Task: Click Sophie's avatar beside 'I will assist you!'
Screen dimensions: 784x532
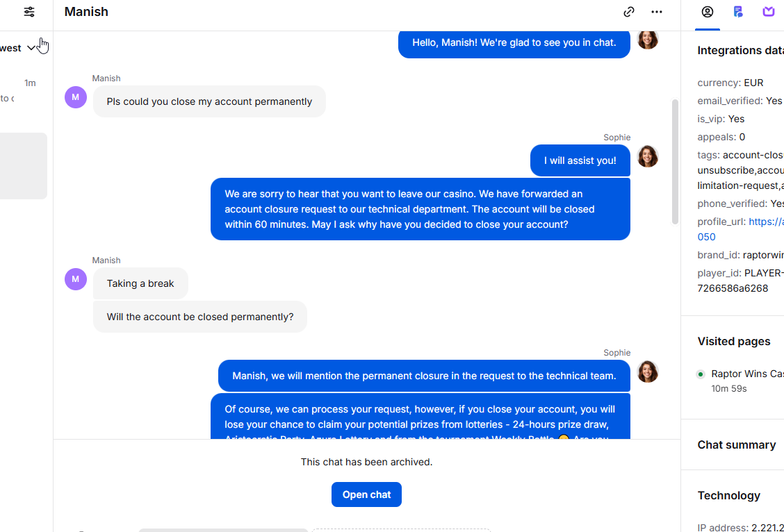Action: point(648,156)
